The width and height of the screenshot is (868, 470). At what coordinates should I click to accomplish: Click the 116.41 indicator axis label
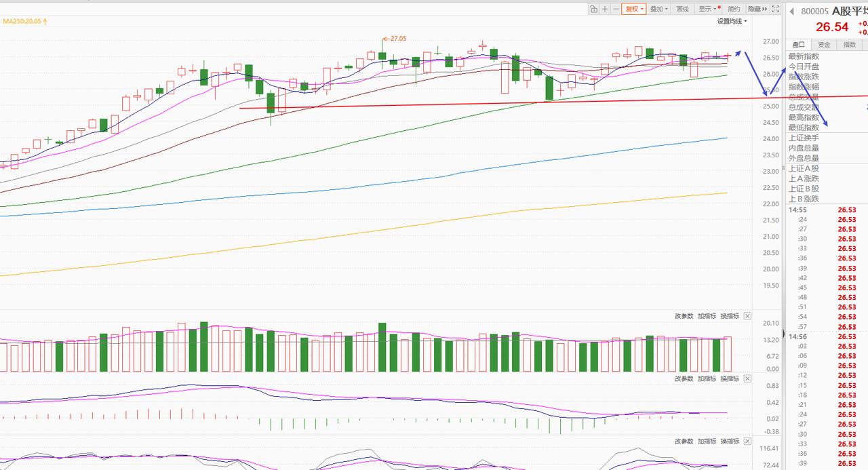coord(769,449)
